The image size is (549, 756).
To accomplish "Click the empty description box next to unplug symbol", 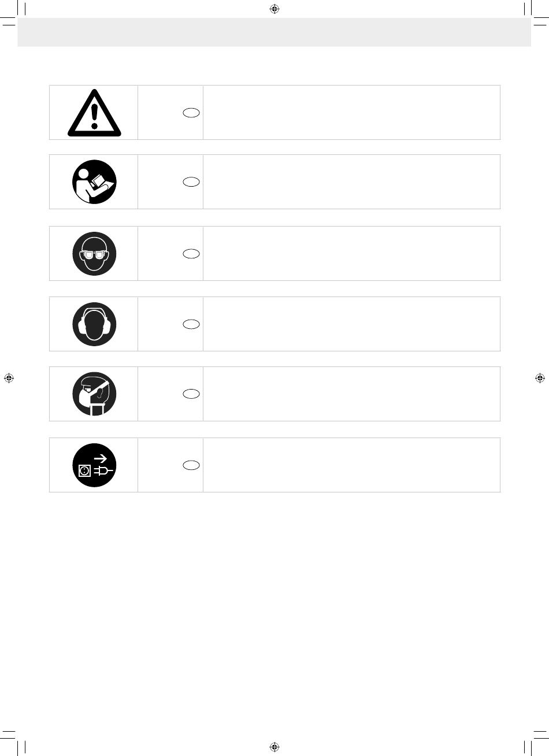I will [x=351, y=465].
